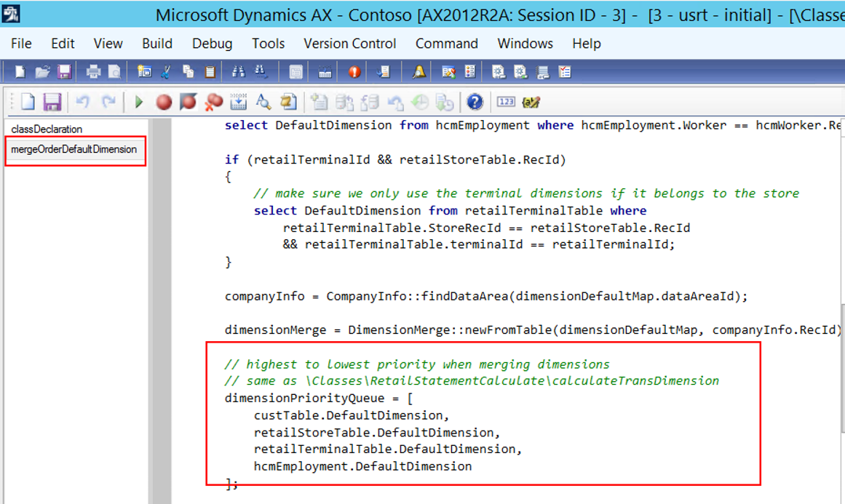This screenshot has width=845, height=504.
Task: Click the 'if (retailTerminalId && retailStoreTable.RecId)' line
Action: click(395, 160)
